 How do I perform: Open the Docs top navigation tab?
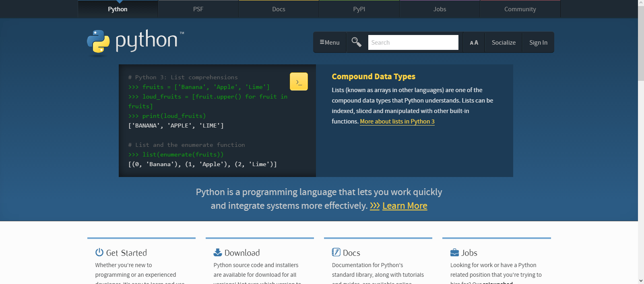279,9
